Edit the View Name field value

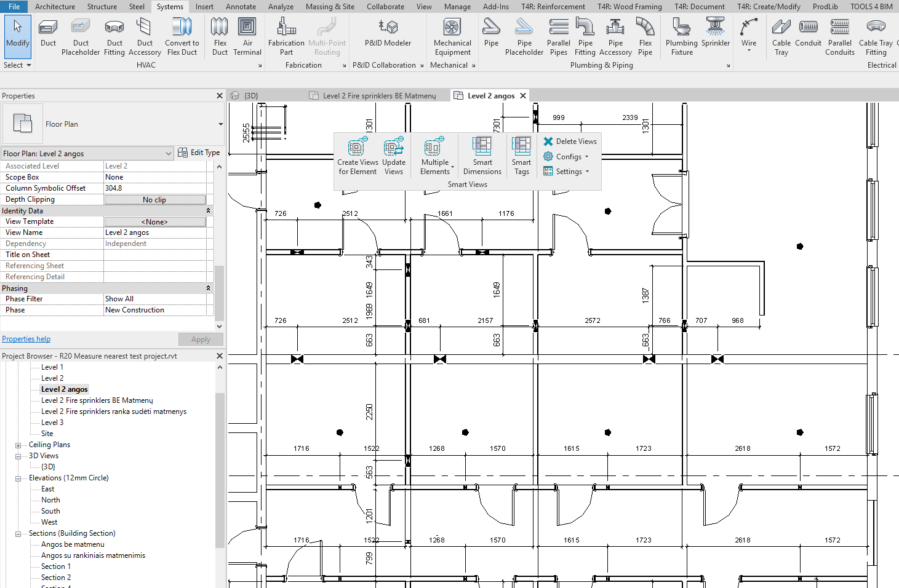click(154, 232)
